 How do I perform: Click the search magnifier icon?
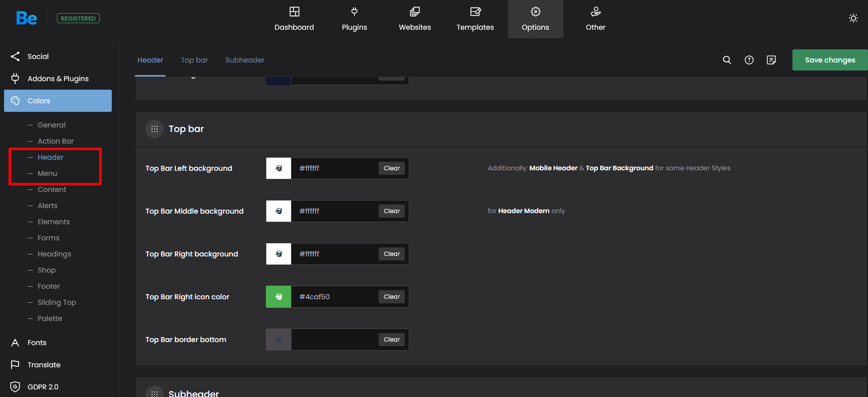pyautogui.click(x=727, y=60)
